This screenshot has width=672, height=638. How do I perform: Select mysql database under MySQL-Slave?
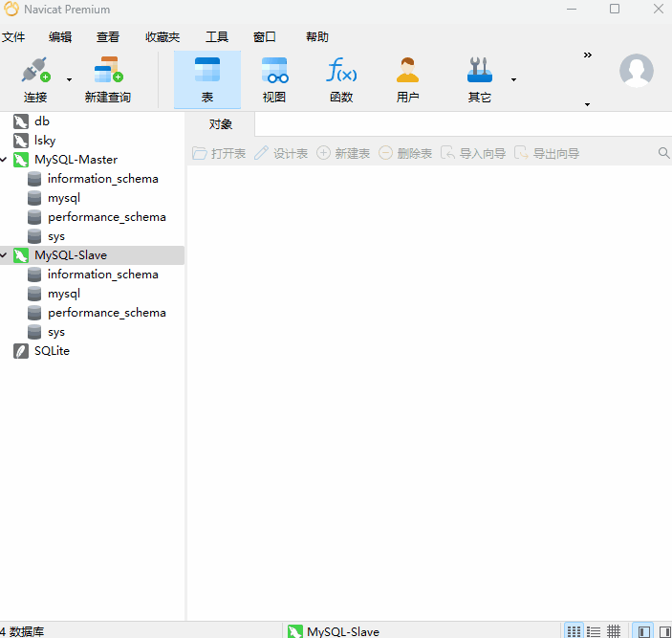click(64, 294)
